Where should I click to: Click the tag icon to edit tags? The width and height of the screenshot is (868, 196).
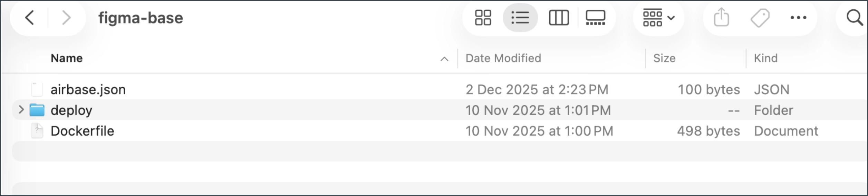click(x=760, y=18)
